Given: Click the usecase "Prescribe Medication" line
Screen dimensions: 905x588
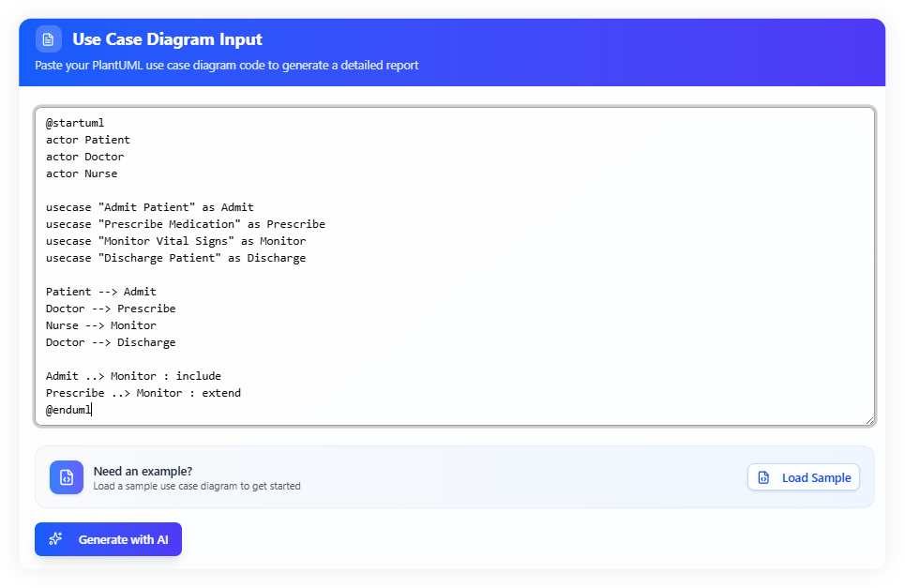Looking at the screenshot, I should [x=186, y=224].
